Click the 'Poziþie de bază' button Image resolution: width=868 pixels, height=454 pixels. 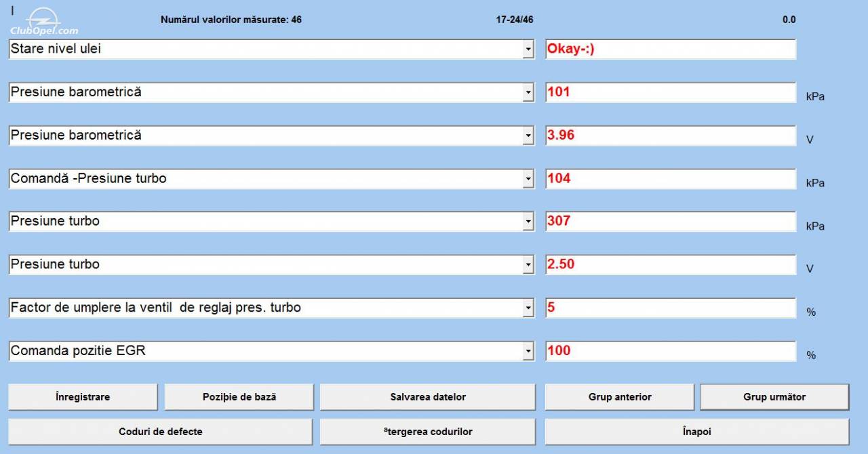pos(239,397)
